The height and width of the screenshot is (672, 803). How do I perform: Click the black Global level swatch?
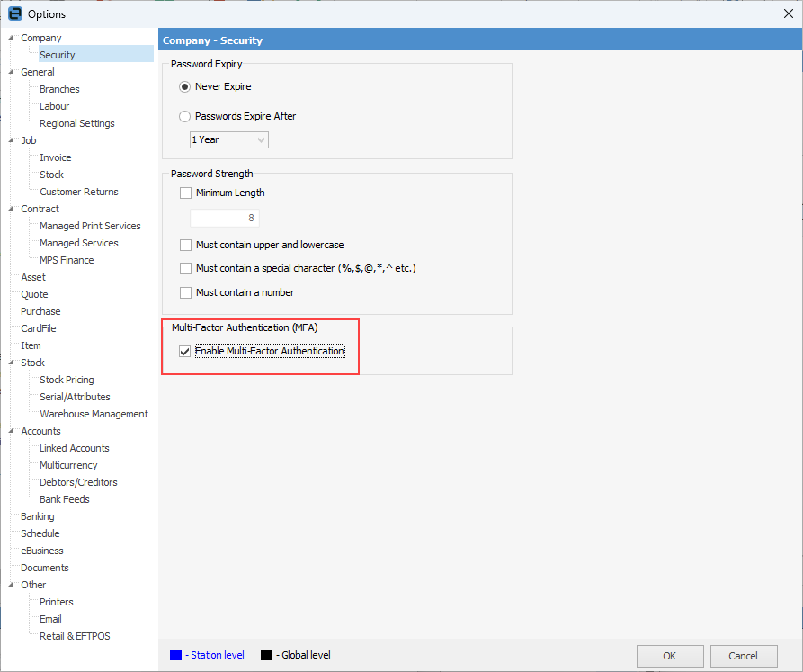click(266, 655)
